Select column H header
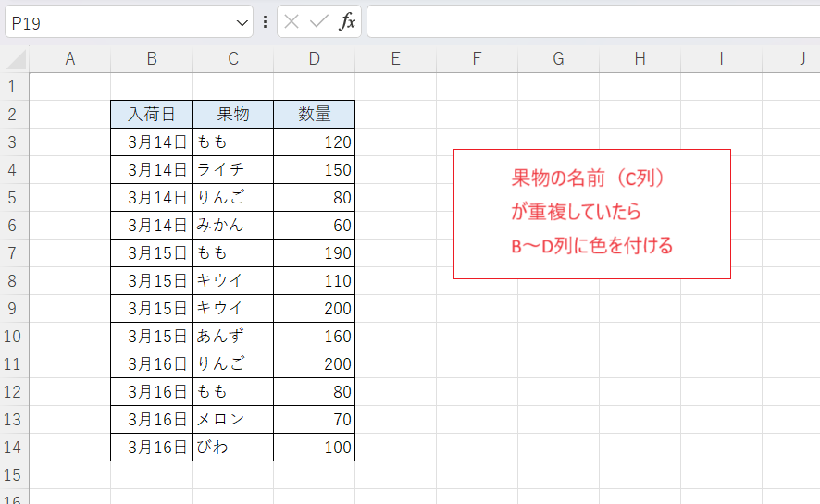This screenshot has height=504, width=820. pos(640,59)
